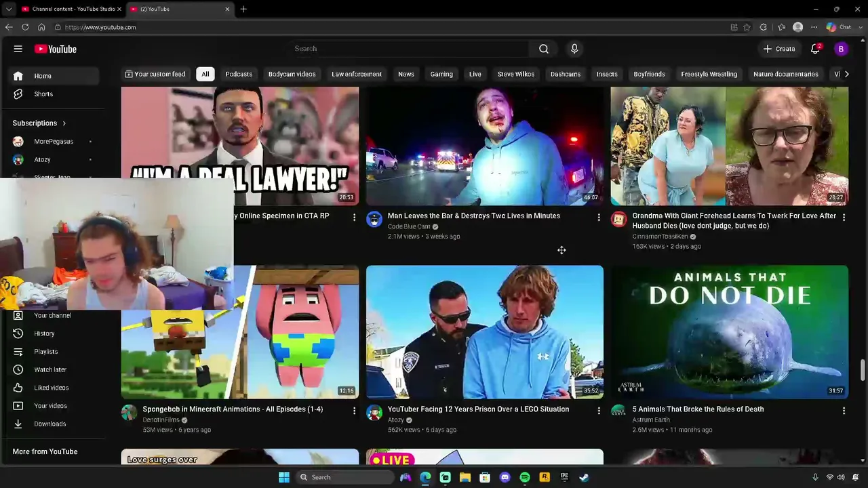This screenshot has height=488, width=868.
Task: Open Watch later in the sidebar
Action: coord(54,370)
